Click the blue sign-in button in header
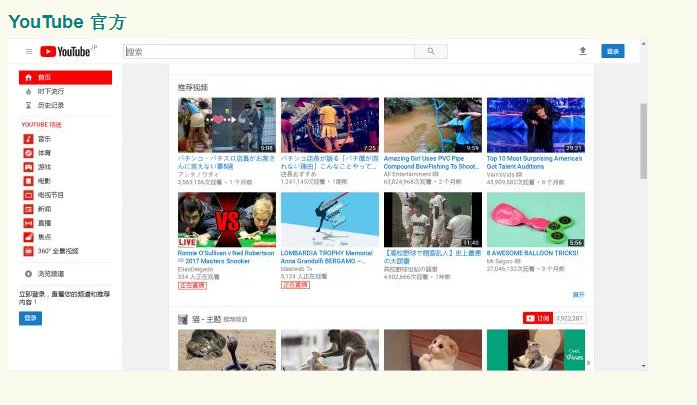Image resolution: width=697 pixels, height=405 pixels. click(x=613, y=51)
